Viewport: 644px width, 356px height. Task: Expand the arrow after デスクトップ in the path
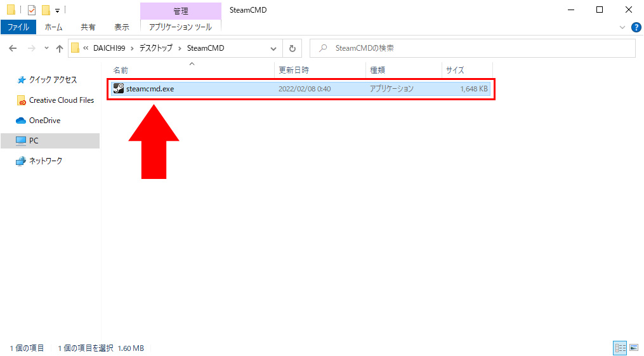pyautogui.click(x=180, y=48)
